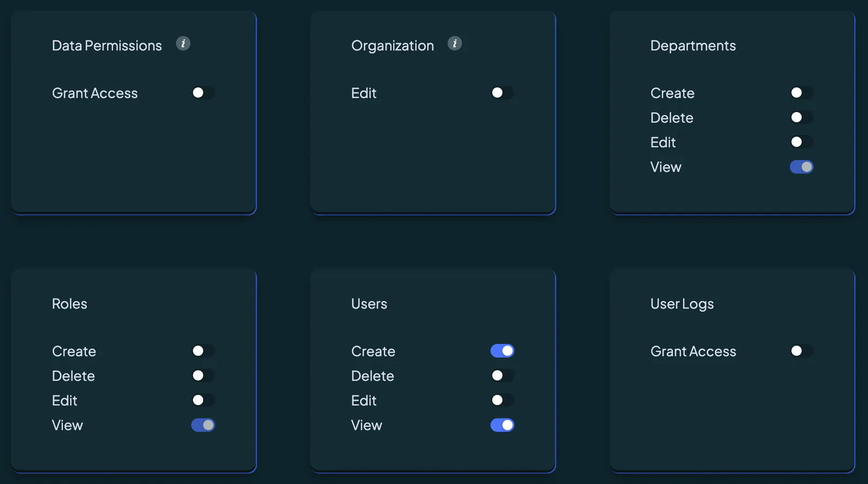
Task: Click the Roles card title
Action: click(69, 304)
